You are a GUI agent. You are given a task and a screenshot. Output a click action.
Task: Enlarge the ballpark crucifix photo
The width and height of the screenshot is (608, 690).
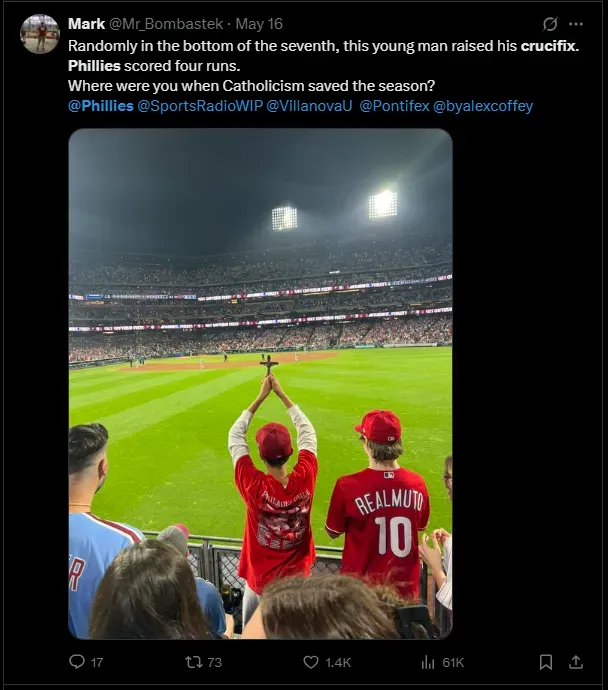[x=260, y=384]
